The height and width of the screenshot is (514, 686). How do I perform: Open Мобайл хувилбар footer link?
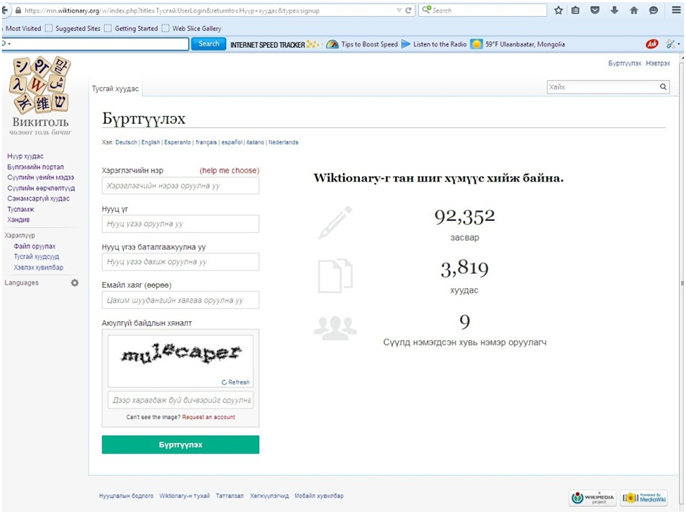319,496
